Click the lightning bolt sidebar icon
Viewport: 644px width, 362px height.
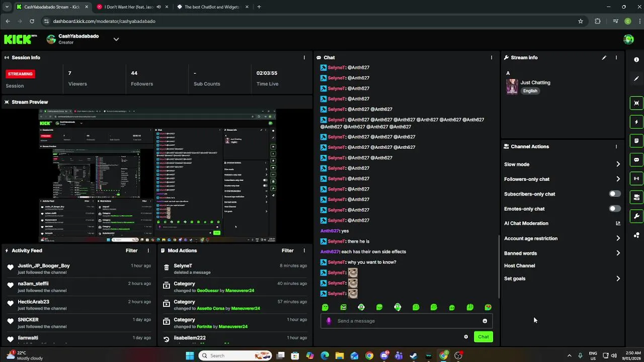(x=636, y=122)
